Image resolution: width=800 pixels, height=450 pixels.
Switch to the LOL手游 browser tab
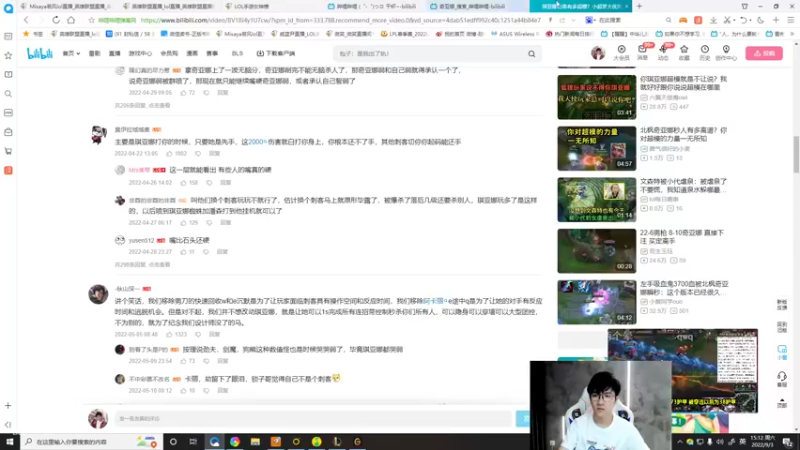pyautogui.click(x=251, y=7)
